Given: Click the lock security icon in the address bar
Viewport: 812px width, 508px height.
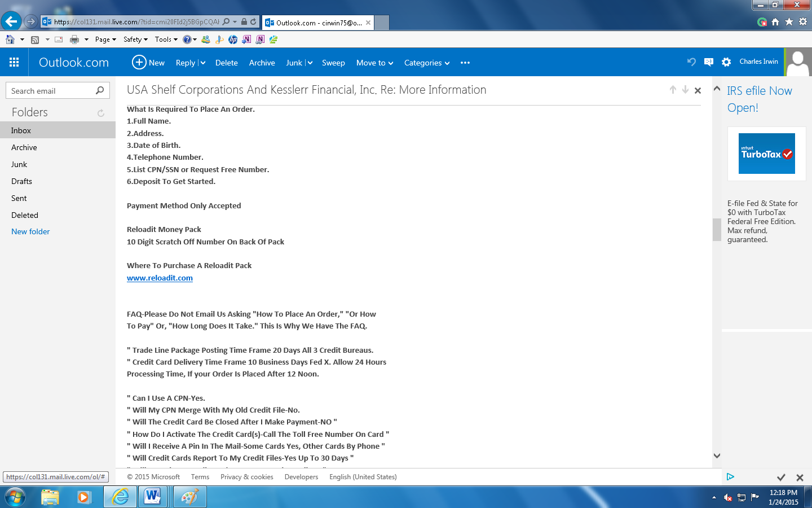Looking at the screenshot, I should click(244, 22).
